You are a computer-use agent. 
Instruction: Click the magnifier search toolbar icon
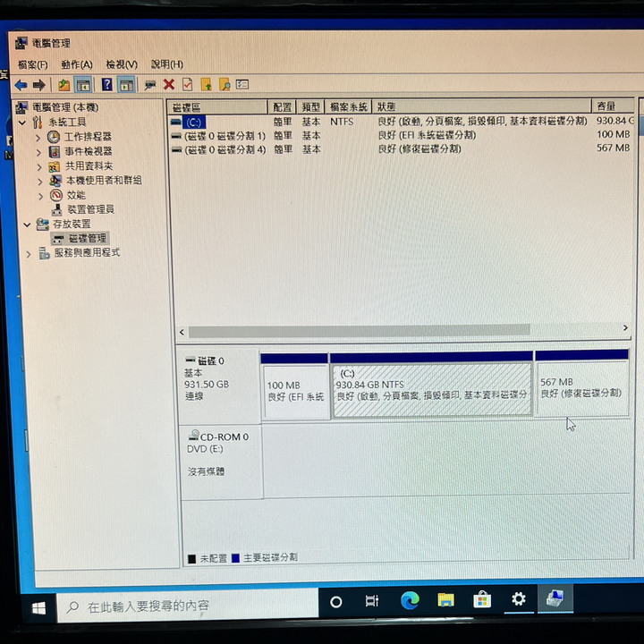coord(225,85)
